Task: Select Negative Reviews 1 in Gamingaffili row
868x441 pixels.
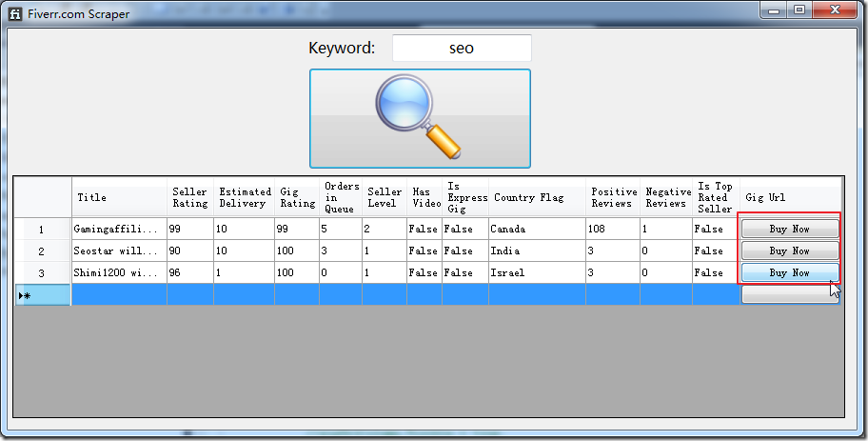Action: 666,229
